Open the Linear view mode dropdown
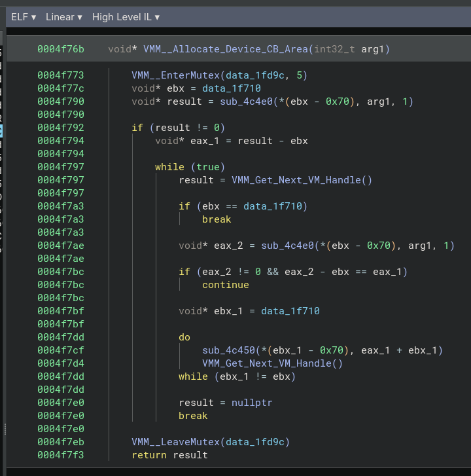The width and height of the screenshot is (471, 476). pos(63,17)
